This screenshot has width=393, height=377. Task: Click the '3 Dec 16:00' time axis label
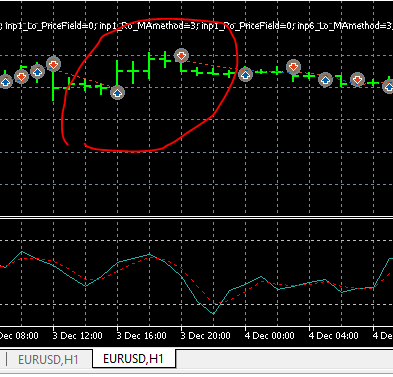point(141,335)
